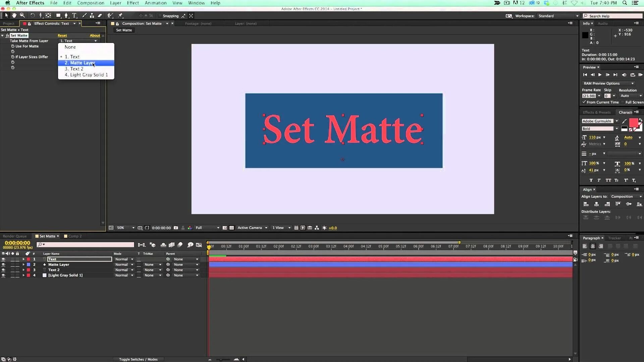Select the Eraser tool
Screen dimensions: 644x362
click(x=100, y=15)
